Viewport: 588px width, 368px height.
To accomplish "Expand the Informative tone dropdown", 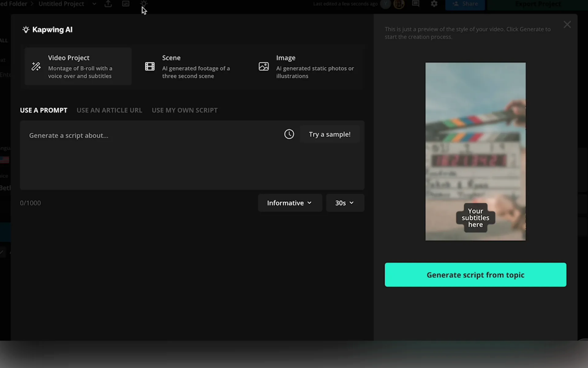I will (x=290, y=203).
